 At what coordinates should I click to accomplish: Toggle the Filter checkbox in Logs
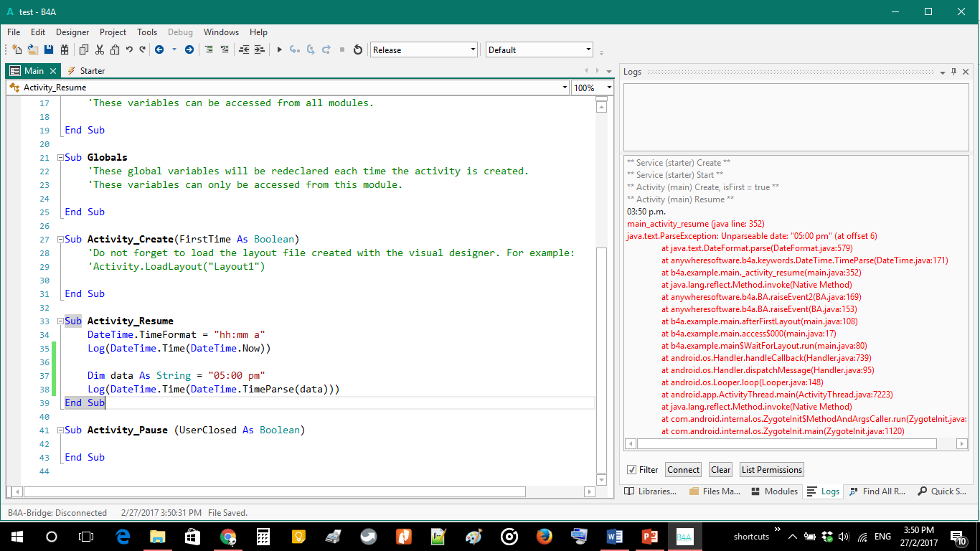click(631, 470)
